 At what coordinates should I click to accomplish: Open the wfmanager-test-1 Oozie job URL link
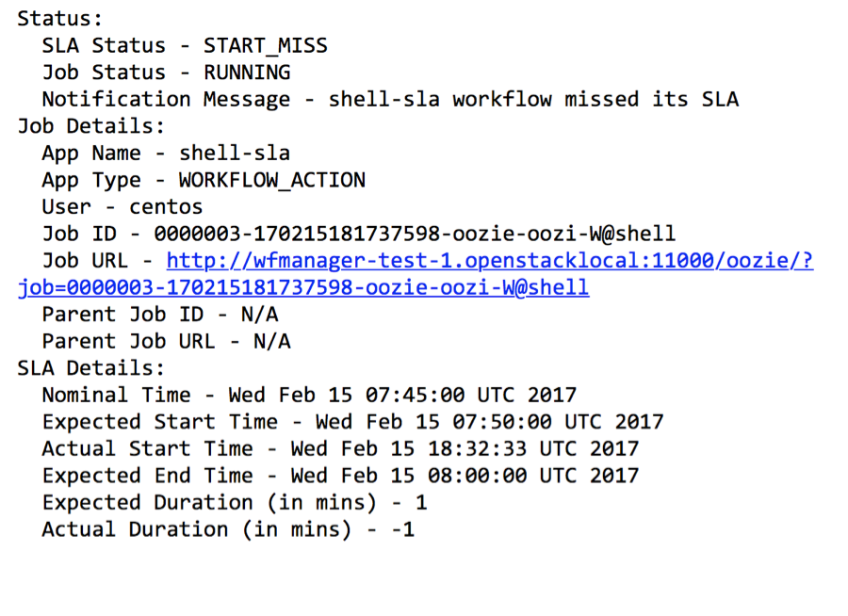click(x=490, y=261)
